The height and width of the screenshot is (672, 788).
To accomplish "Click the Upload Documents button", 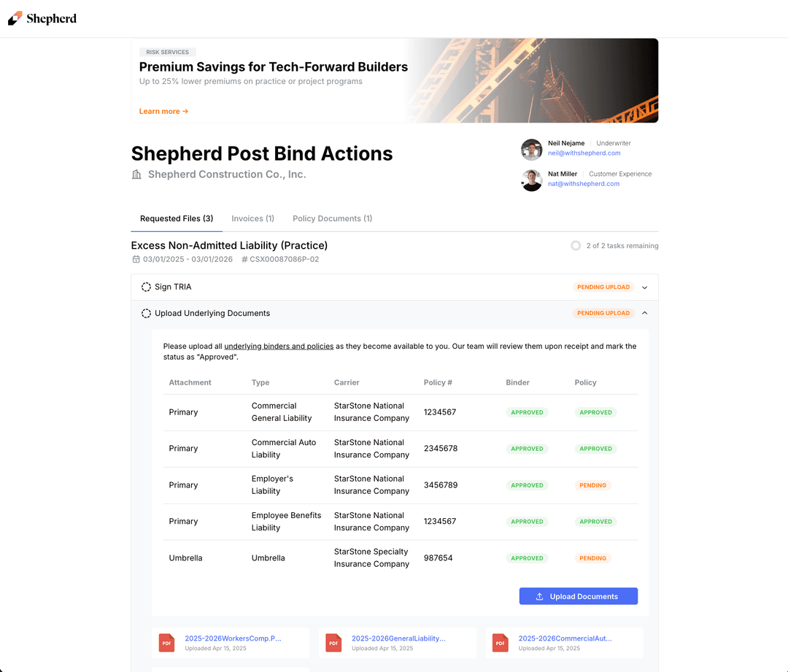I will tap(578, 596).
